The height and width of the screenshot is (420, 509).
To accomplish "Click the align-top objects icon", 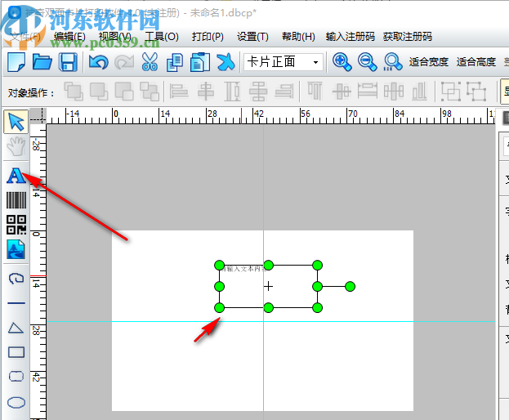I will (x=315, y=91).
